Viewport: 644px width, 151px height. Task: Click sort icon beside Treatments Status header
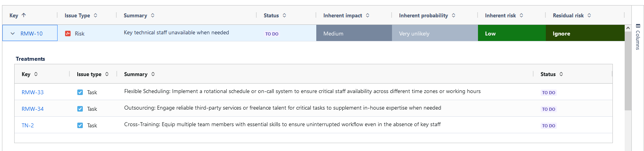561,74
